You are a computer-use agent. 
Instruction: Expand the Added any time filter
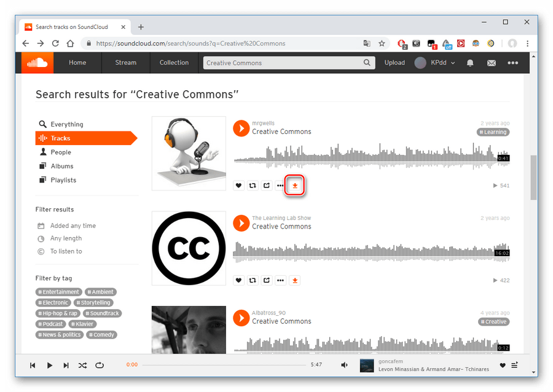coord(73,225)
